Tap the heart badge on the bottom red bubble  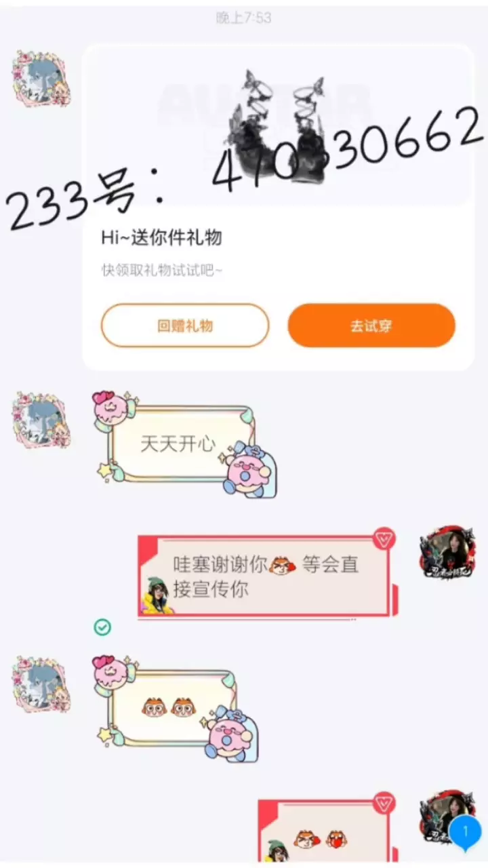point(384,804)
